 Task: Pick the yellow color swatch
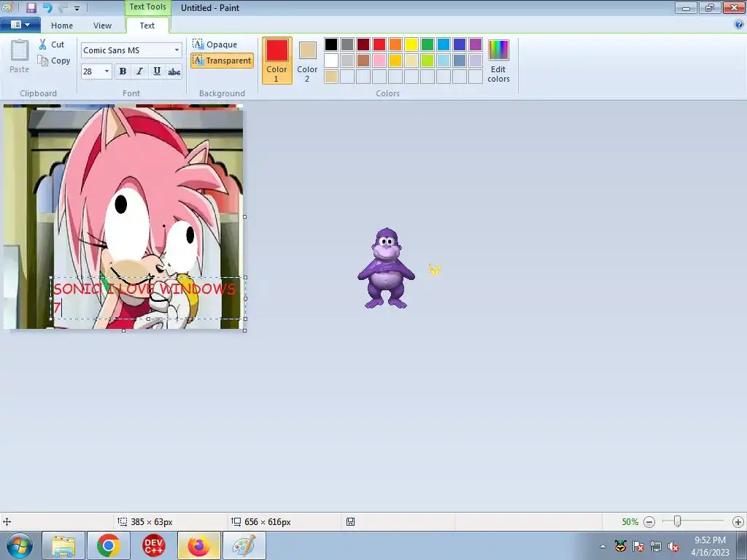pos(411,44)
